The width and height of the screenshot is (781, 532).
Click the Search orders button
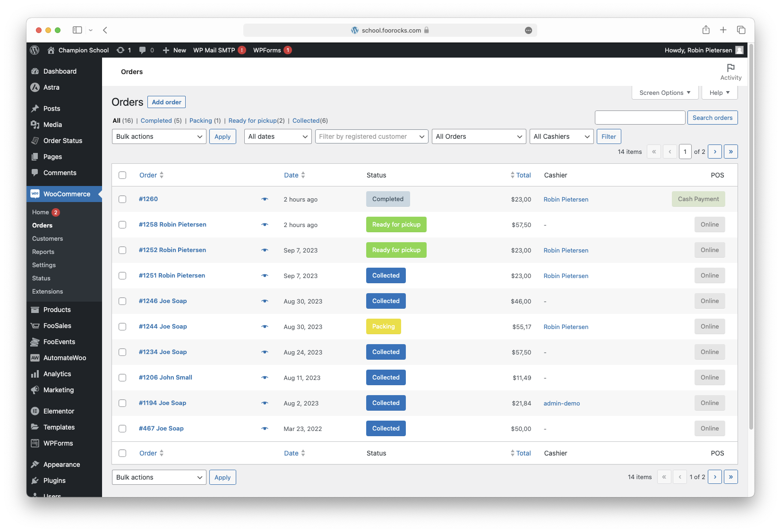click(712, 118)
